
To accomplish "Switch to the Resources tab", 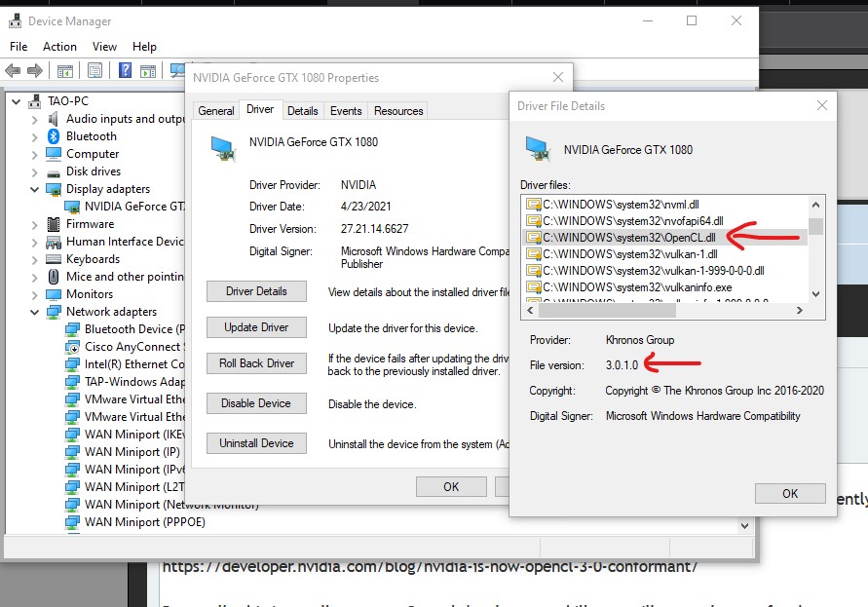I will (398, 111).
